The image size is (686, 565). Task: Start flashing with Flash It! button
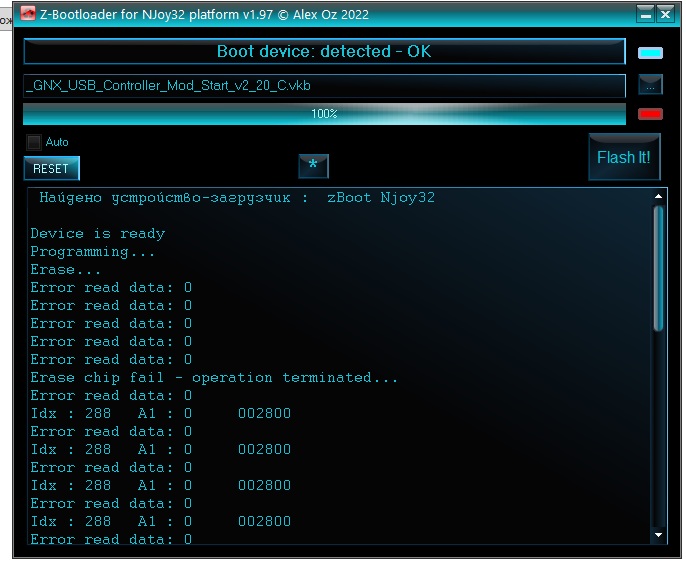click(x=623, y=157)
